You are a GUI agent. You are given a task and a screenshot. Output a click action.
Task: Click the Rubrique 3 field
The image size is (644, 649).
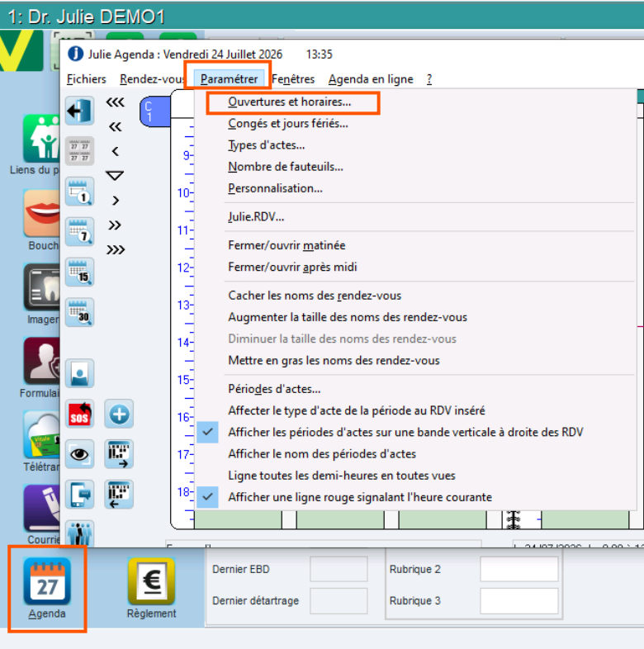(519, 600)
